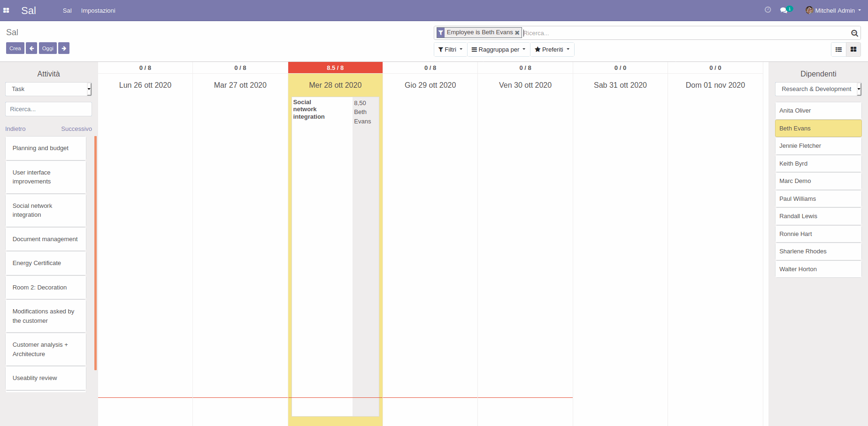Open the apps grid menu icon
Image resolution: width=868 pixels, height=426 pixels.
click(x=6, y=10)
